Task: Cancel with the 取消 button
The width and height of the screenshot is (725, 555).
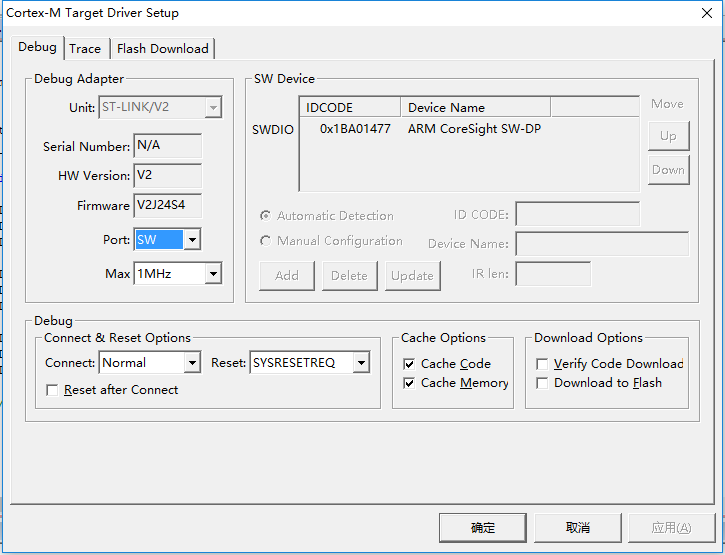Action: click(x=578, y=528)
